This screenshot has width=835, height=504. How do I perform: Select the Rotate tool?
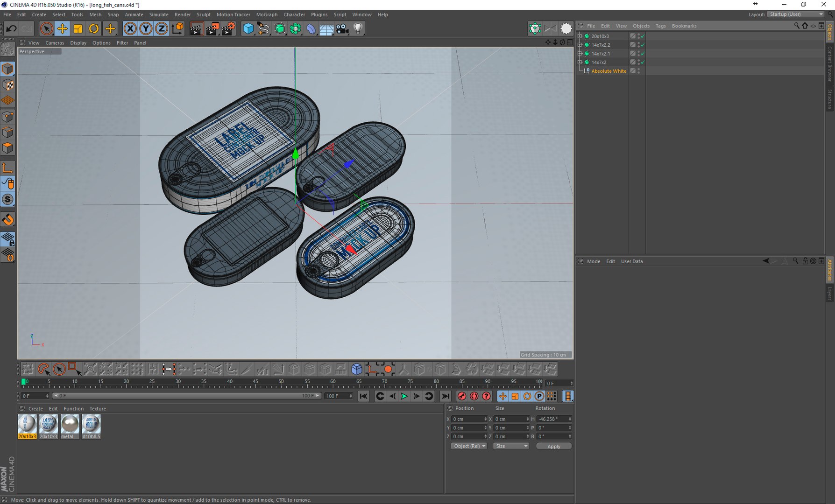(94, 29)
